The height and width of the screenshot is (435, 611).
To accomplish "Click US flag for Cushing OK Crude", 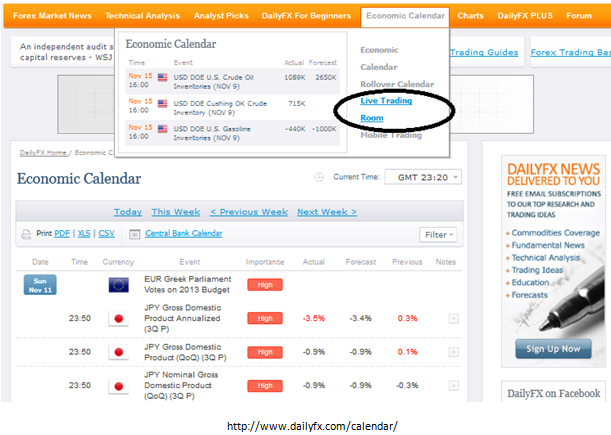I will point(162,103).
